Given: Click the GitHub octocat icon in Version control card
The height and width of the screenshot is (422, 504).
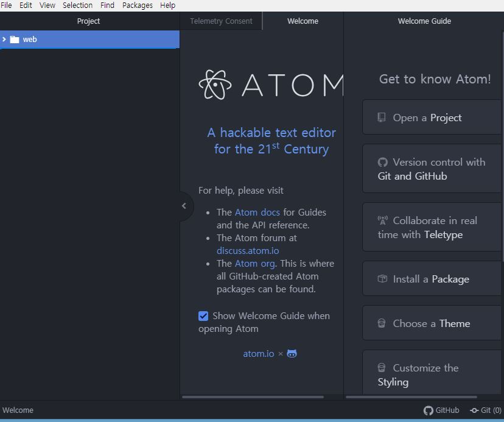Looking at the screenshot, I should 382,162.
